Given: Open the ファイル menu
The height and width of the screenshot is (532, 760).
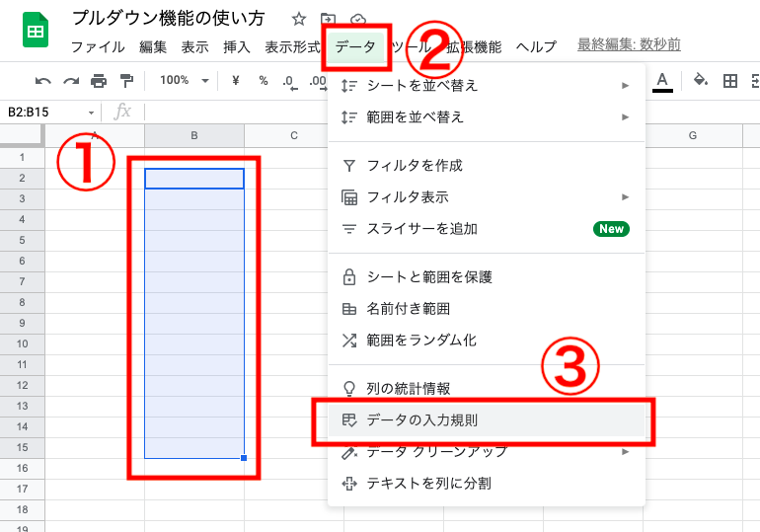Looking at the screenshot, I should 98,47.
